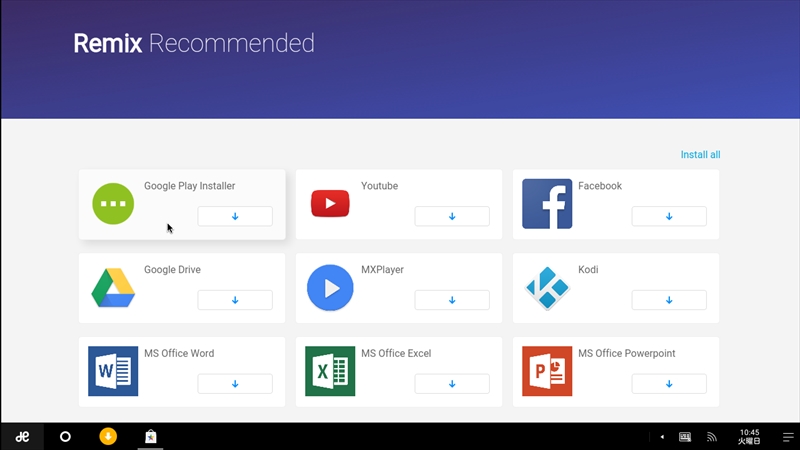Viewport: 800px width, 450px height.
Task: Download Youtube with its arrow button
Action: (x=452, y=216)
